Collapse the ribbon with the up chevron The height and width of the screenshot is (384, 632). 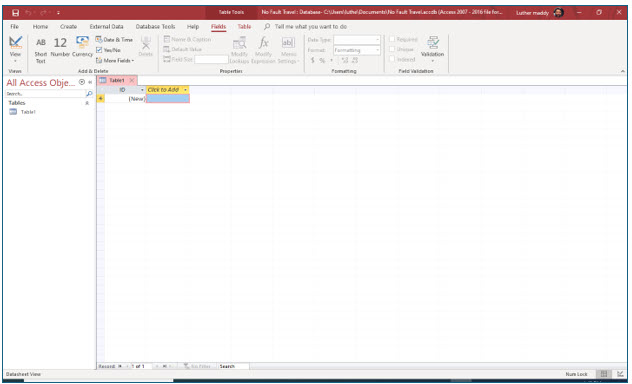pyautogui.click(x=623, y=71)
